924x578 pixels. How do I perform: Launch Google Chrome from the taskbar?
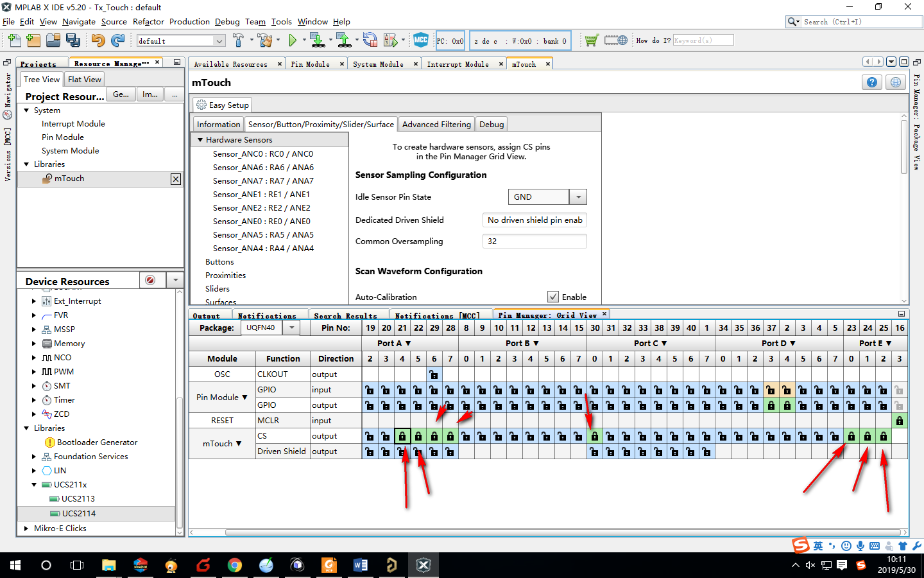click(x=234, y=565)
